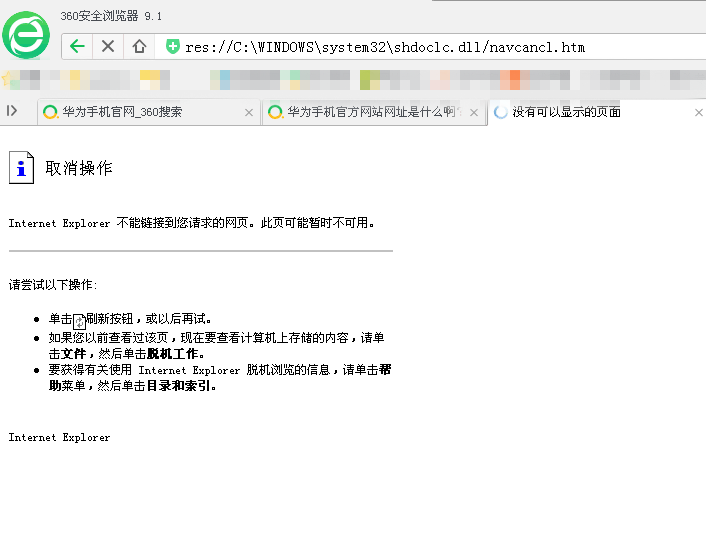
Task: Click the 360 browser logo
Action: [26, 35]
